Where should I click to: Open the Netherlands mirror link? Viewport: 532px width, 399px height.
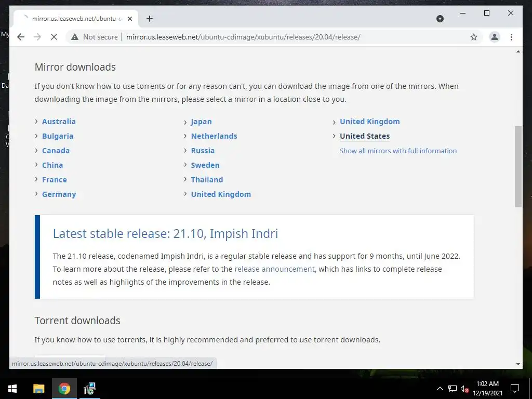pos(214,136)
